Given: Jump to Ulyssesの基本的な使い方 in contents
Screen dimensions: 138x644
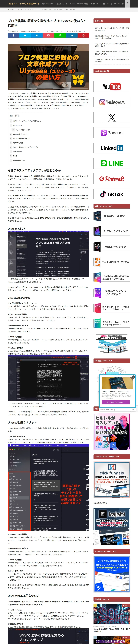Looking at the screenshot, I should pos(21,138).
